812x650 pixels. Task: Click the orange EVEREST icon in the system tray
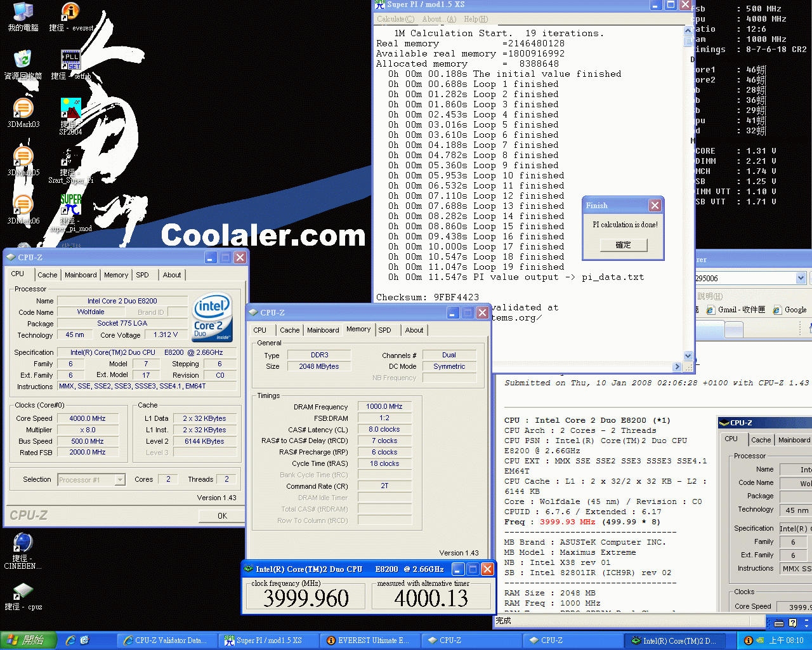click(x=748, y=640)
